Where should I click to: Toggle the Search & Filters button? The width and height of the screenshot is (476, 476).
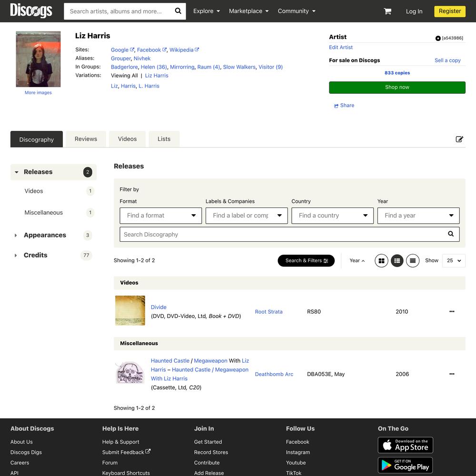(x=306, y=260)
